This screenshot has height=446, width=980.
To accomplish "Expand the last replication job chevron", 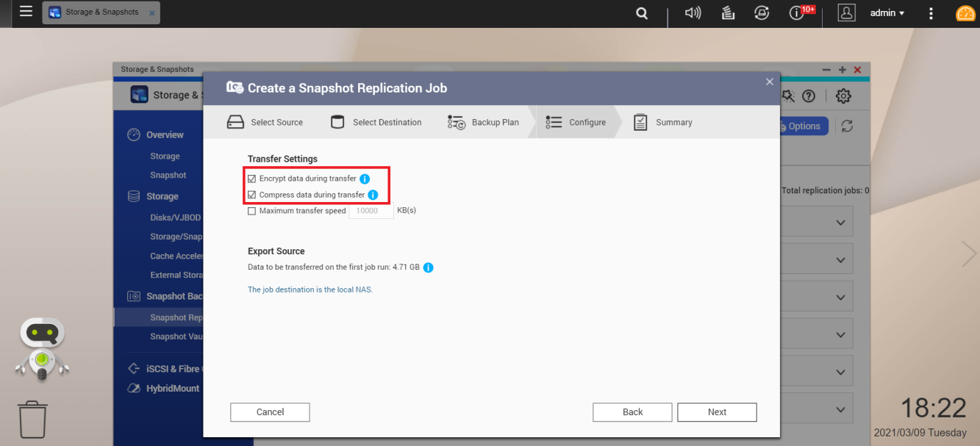I will tap(840, 409).
